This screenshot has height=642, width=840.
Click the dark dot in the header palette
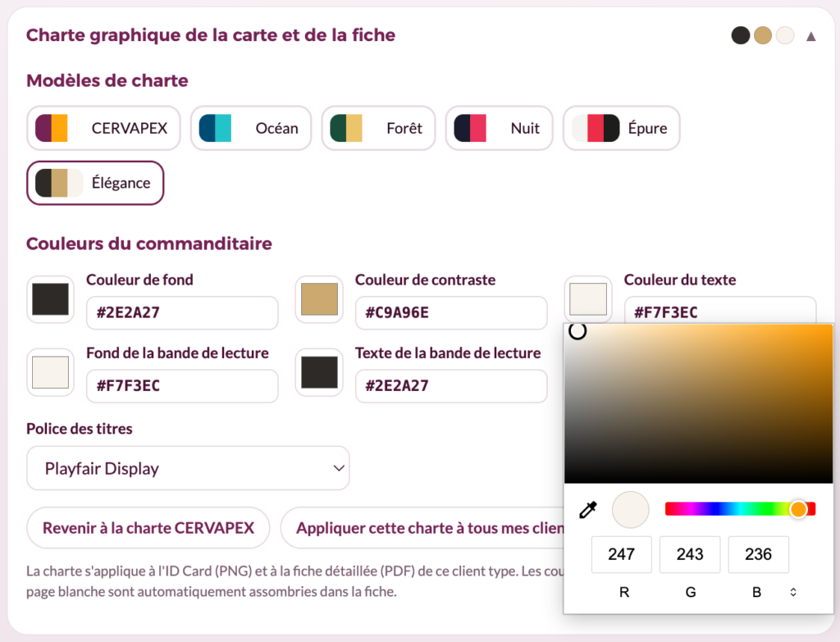point(741,36)
